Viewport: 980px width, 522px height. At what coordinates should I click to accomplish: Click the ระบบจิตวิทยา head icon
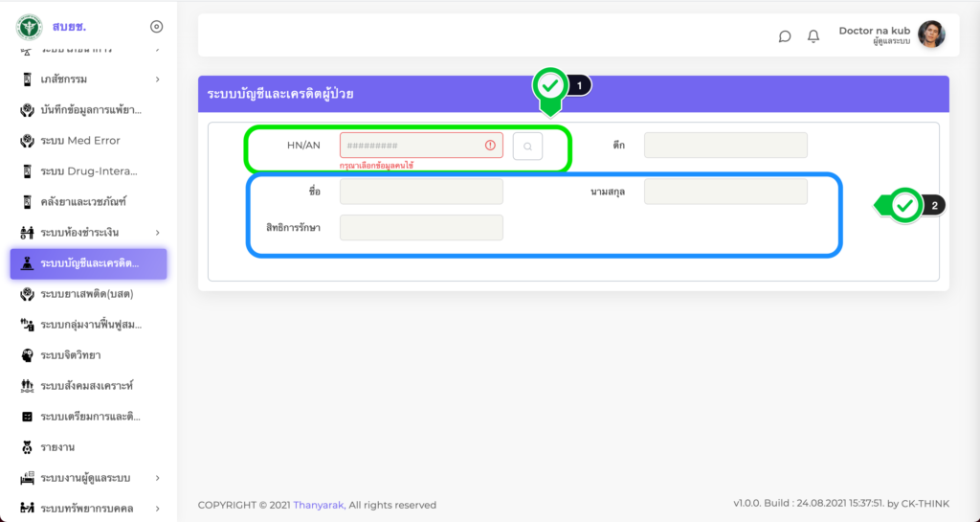coord(27,355)
